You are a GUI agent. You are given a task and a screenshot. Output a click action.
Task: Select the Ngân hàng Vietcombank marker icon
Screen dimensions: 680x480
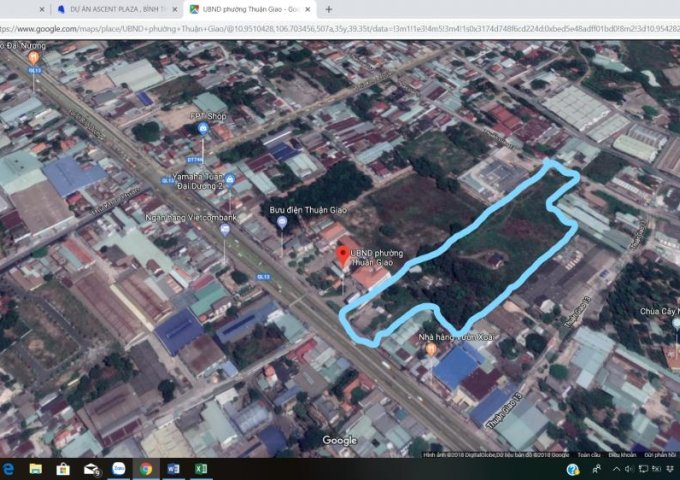(x=225, y=230)
